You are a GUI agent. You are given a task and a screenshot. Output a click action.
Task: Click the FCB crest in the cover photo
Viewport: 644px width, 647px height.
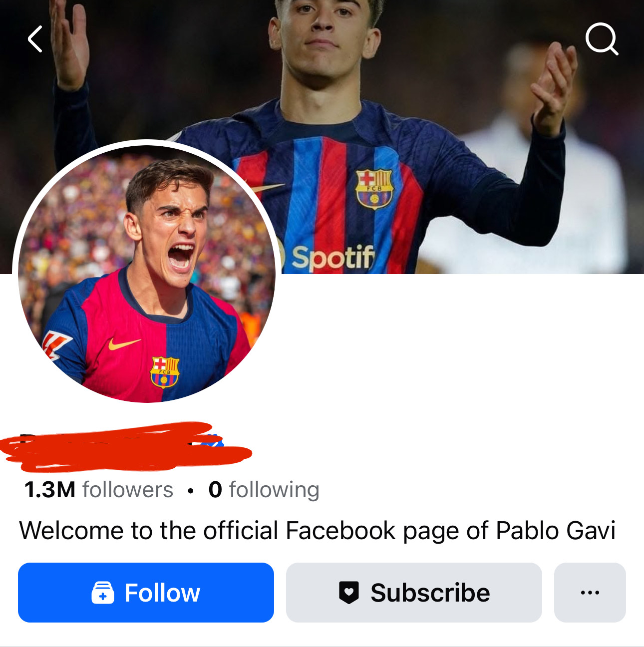click(374, 189)
